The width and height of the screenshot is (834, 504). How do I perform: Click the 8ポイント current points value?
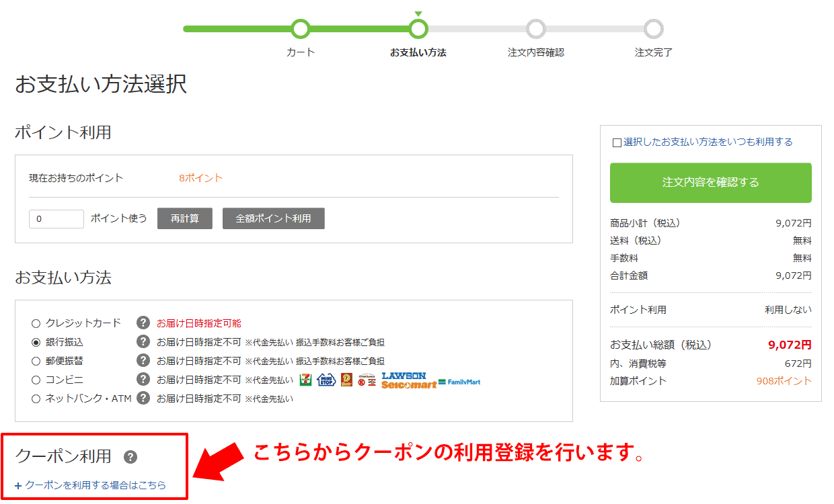pyautogui.click(x=200, y=178)
